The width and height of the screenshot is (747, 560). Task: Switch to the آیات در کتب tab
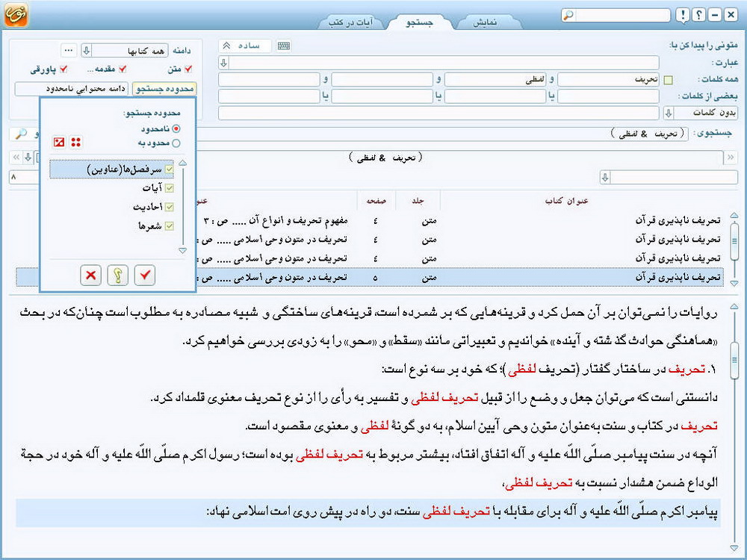point(352,22)
